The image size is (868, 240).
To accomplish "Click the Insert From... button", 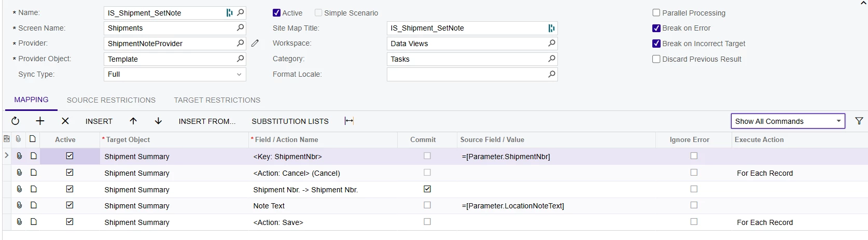I will click(207, 121).
